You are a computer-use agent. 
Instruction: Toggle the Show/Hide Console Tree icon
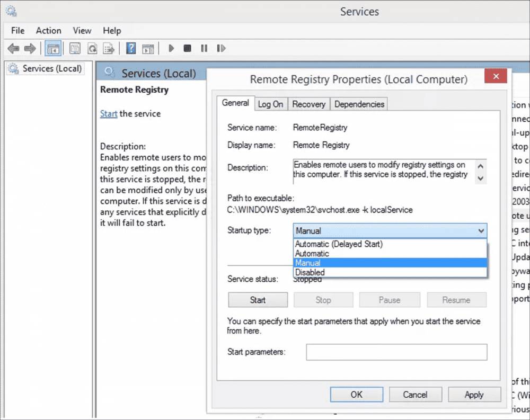click(53, 48)
